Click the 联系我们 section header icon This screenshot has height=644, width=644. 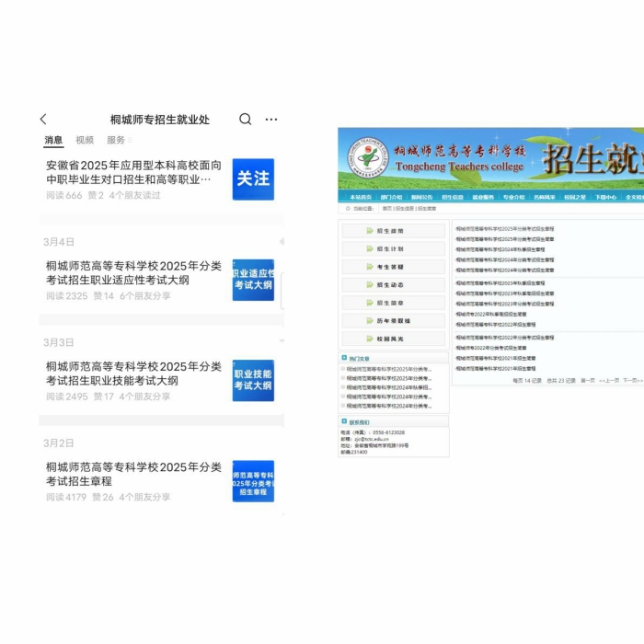(x=344, y=421)
